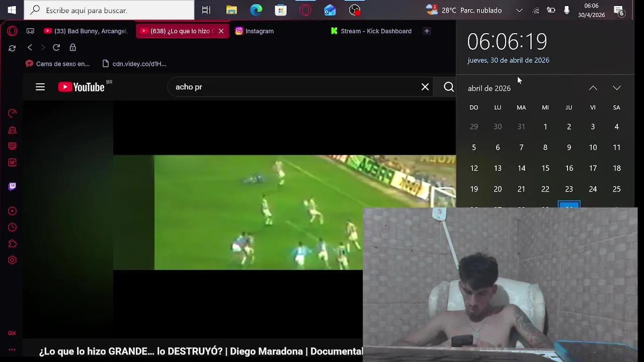Open Extensions cube sidebar icon
644x362 pixels.
coord(12,244)
